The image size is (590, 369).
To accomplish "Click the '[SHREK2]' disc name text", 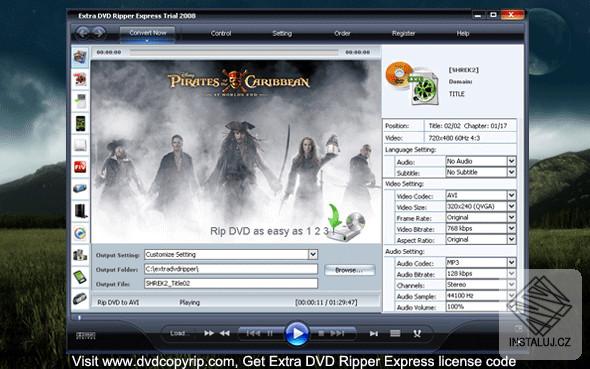I will [x=464, y=70].
